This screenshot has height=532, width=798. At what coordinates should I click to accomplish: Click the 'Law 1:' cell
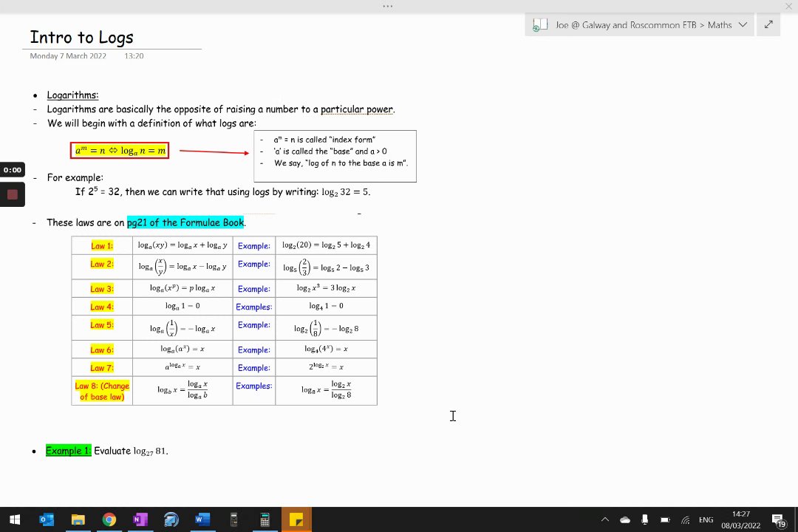tap(102, 245)
